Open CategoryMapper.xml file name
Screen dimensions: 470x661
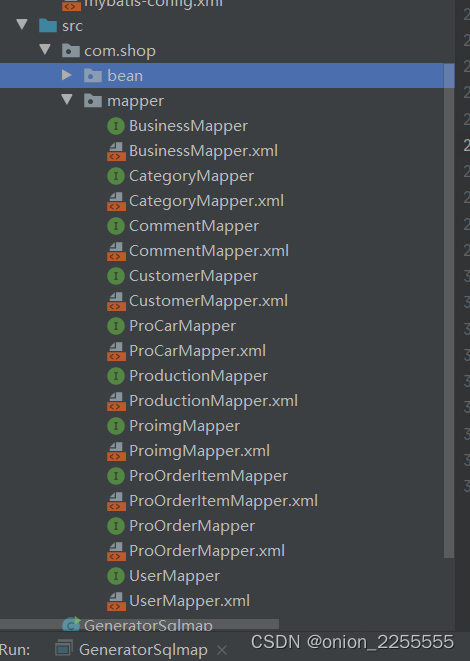[207, 202]
